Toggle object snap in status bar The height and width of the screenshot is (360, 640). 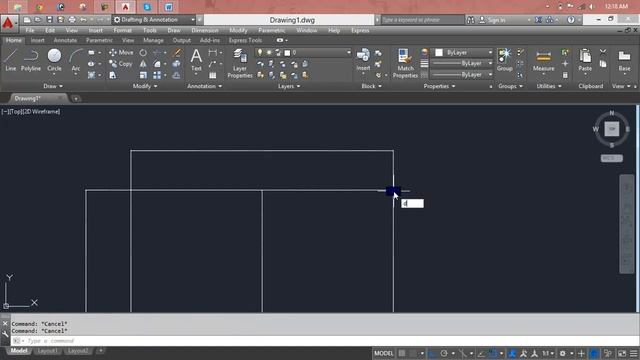tap(493, 353)
